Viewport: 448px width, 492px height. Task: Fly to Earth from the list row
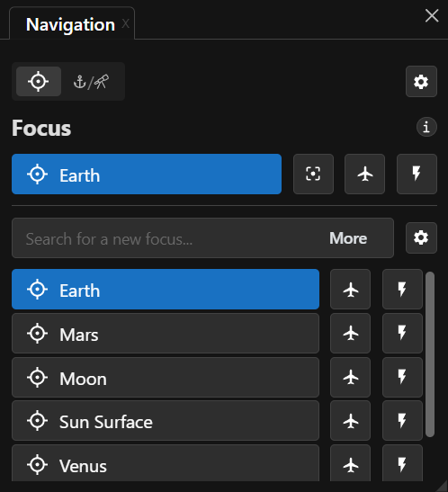click(351, 290)
